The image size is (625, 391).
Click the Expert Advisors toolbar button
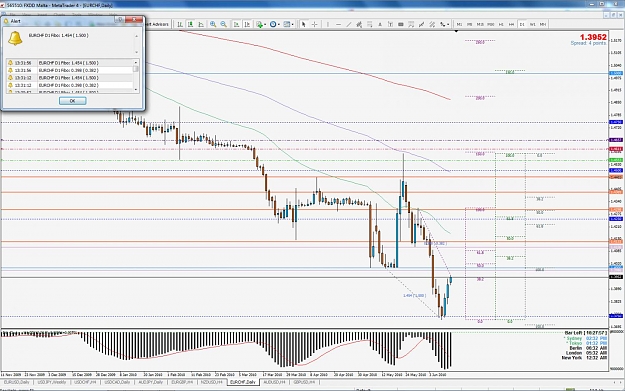tap(158, 24)
